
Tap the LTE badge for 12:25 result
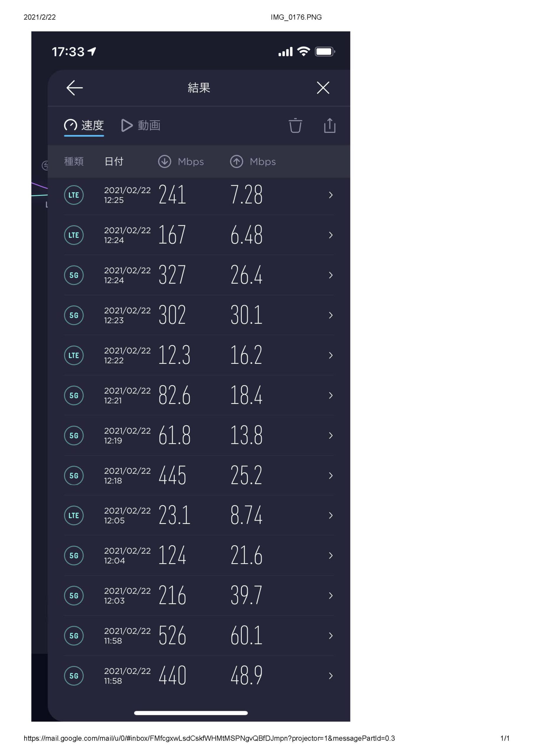[x=74, y=195]
